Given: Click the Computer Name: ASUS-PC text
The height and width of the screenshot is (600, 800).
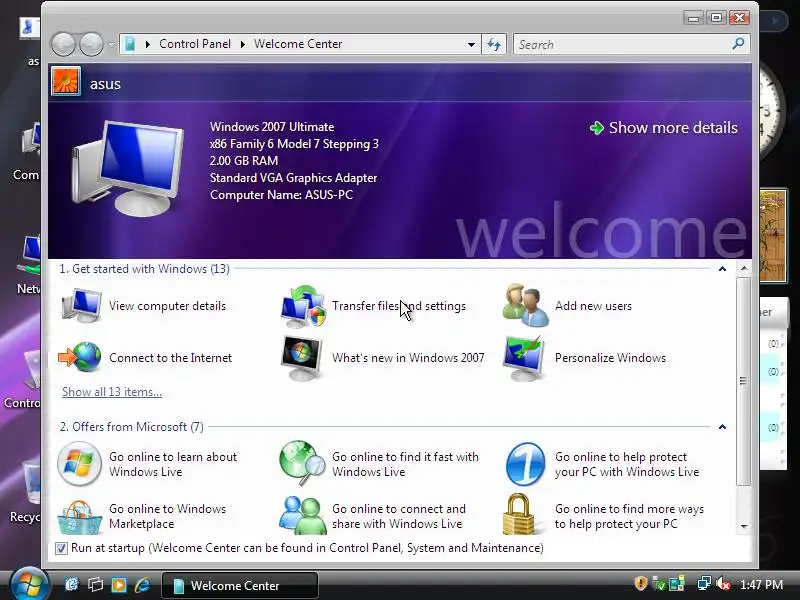Looking at the screenshot, I should pos(281,194).
